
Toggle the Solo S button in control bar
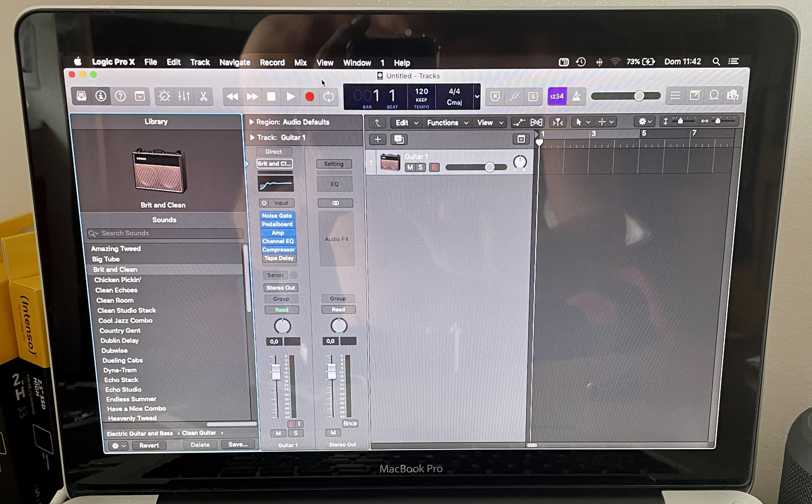[x=533, y=96]
